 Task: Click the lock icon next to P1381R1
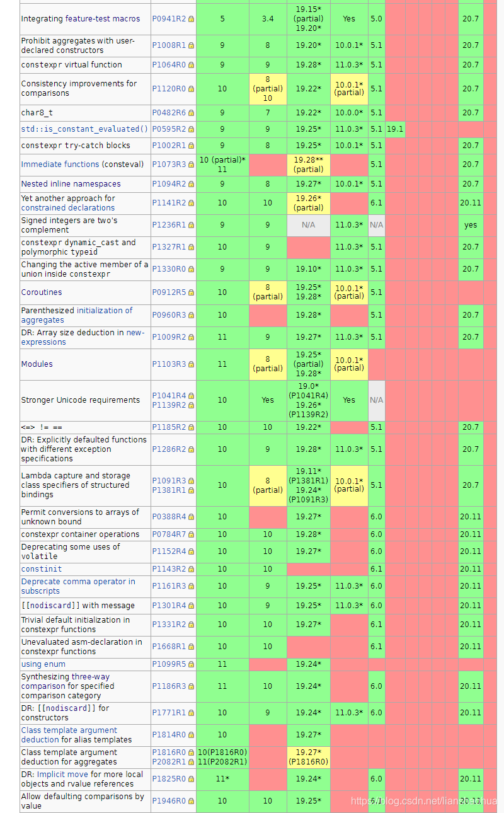click(191, 490)
